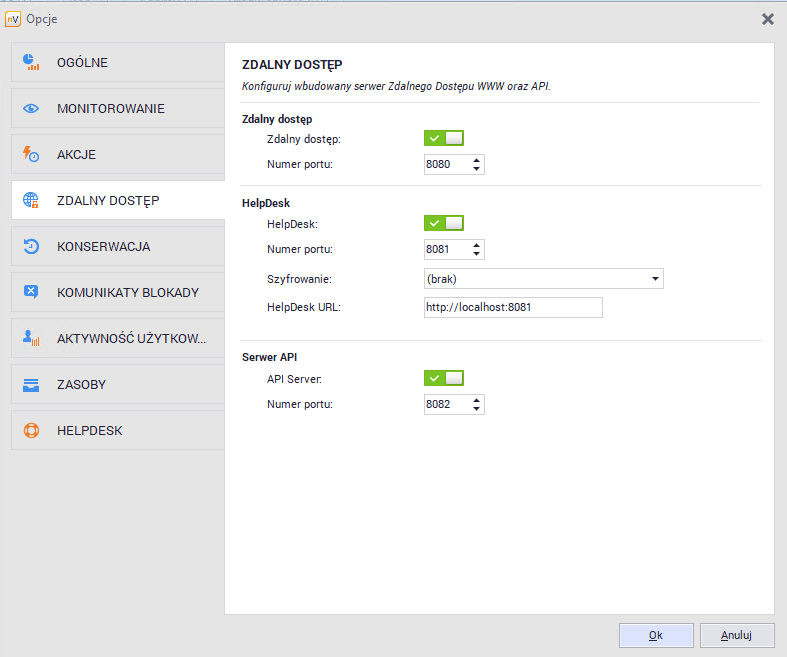Disable the HelpDesk switch
The height and width of the screenshot is (657, 787).
444,223
